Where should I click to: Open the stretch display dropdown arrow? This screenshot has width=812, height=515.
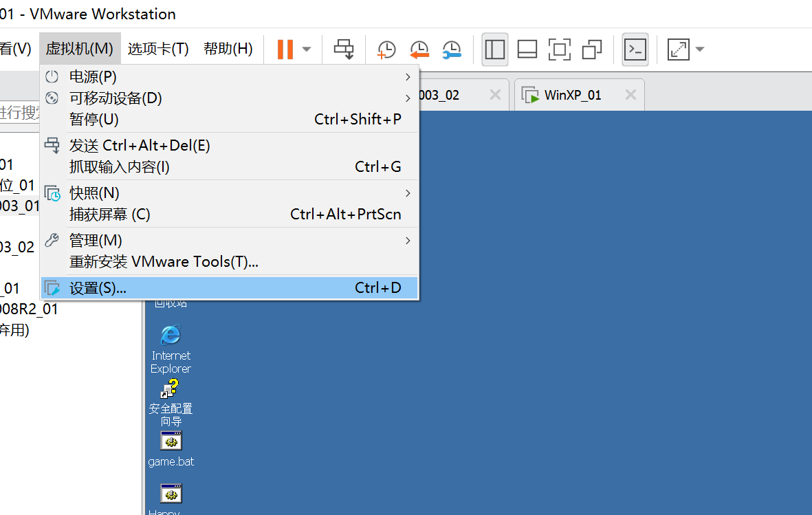point(700,50)
